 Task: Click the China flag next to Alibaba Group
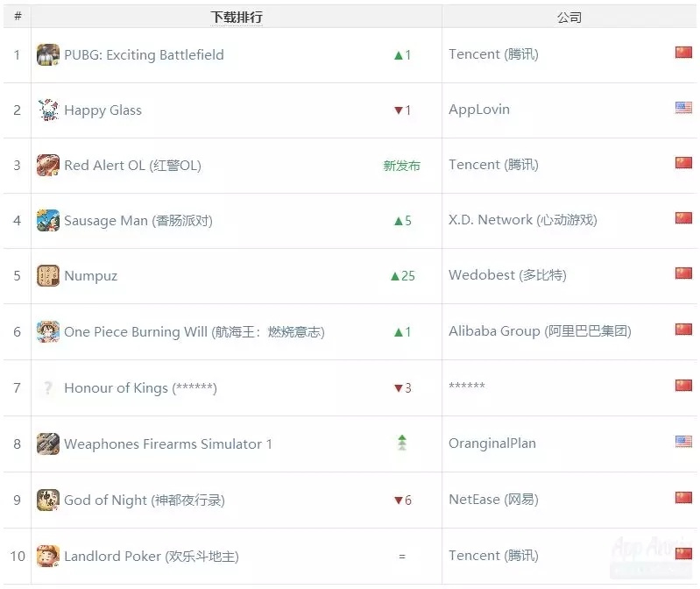pyautogui.click(x=683, y=329)
